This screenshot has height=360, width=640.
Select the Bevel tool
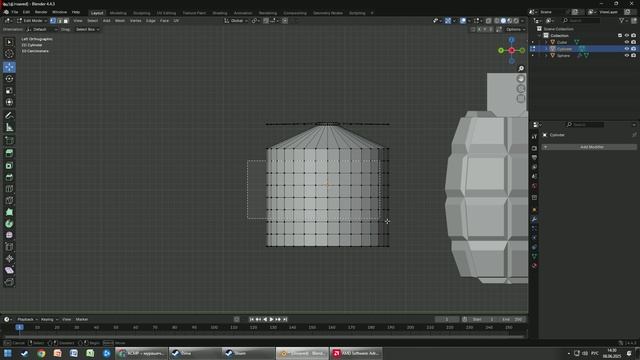[9, 177]
